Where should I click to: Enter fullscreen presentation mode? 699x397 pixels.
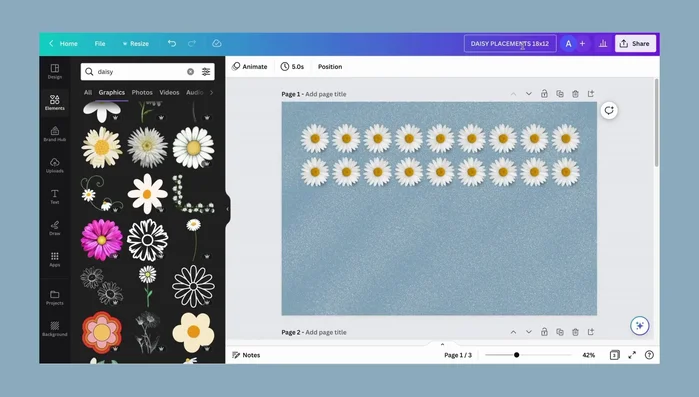632,355
